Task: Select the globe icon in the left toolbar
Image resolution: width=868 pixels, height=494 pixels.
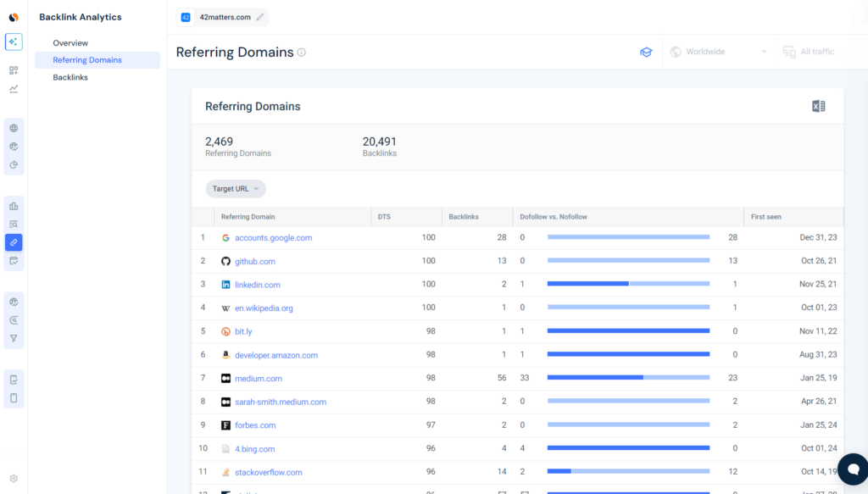Action: [13, 127]
